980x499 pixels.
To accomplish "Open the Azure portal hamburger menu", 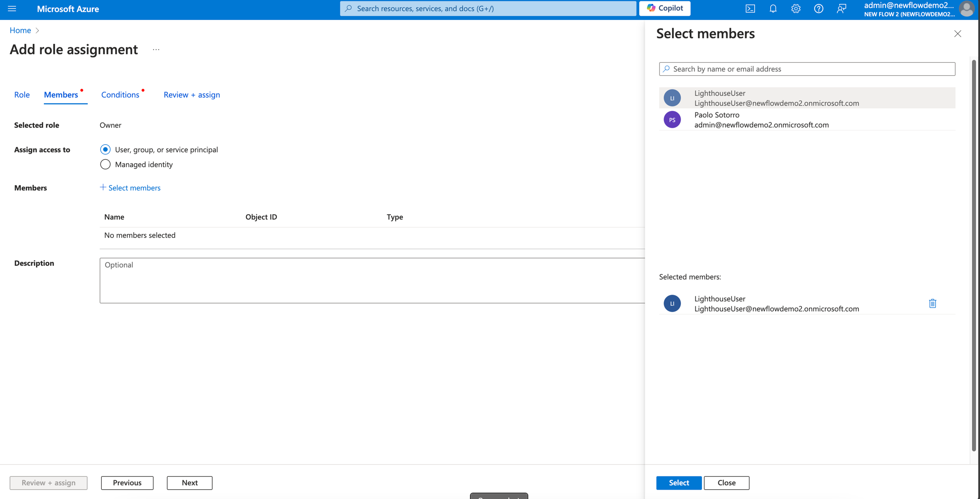I will pyautogui.click(x=12, y=9).
